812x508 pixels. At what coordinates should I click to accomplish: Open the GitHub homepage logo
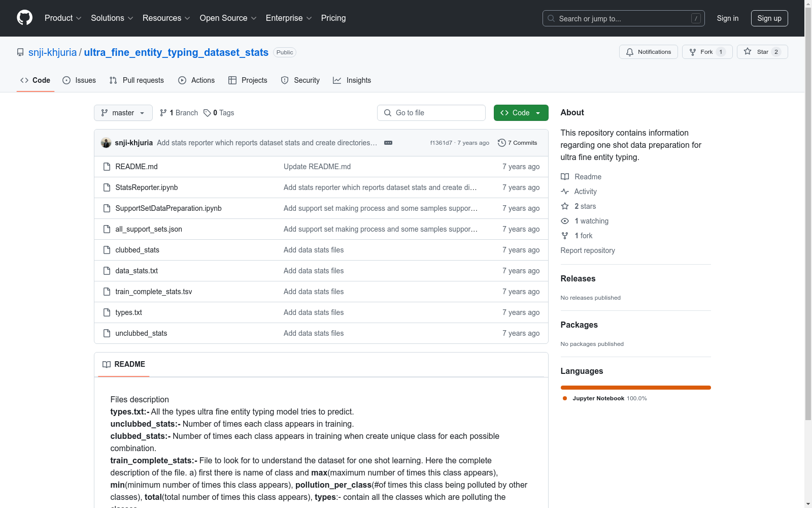click(24, 18)
